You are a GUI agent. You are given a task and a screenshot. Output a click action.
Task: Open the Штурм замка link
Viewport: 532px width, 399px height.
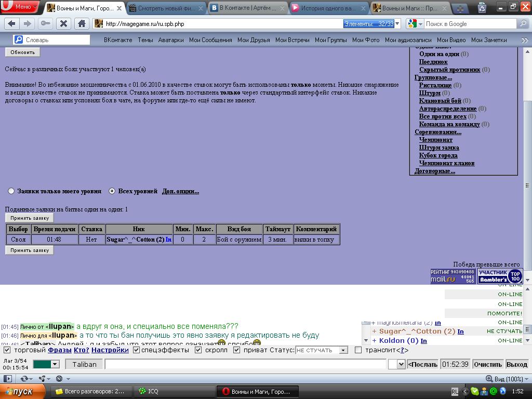click(439, 148)
